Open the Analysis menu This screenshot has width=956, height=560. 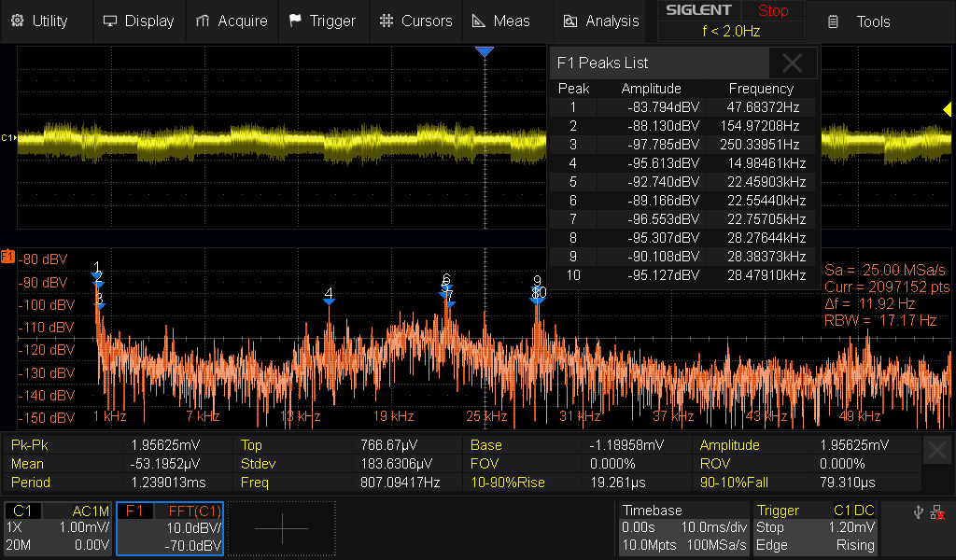[x=601, y=21]
